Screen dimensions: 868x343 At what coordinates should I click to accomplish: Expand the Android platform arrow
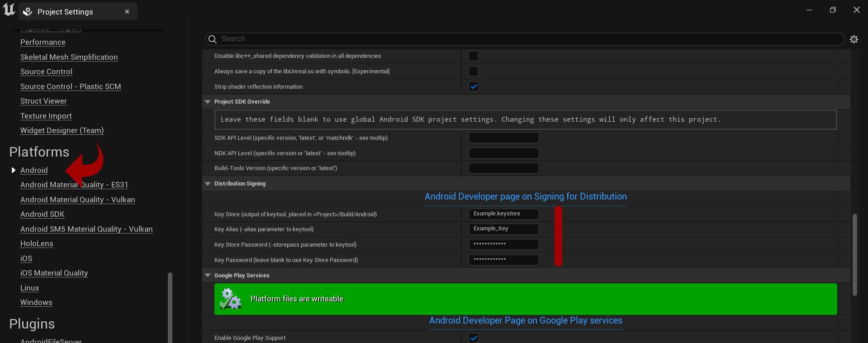pos(14,170)
